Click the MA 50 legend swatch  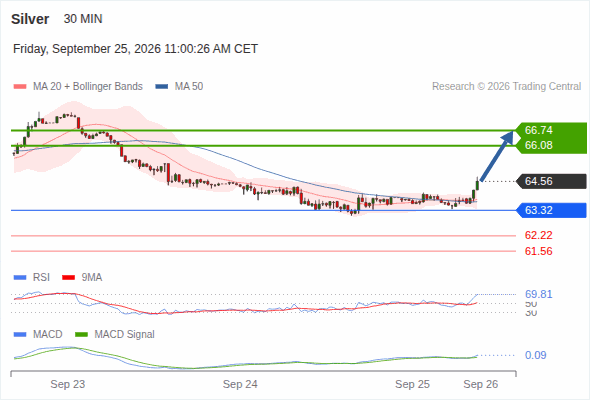(162, 87)
